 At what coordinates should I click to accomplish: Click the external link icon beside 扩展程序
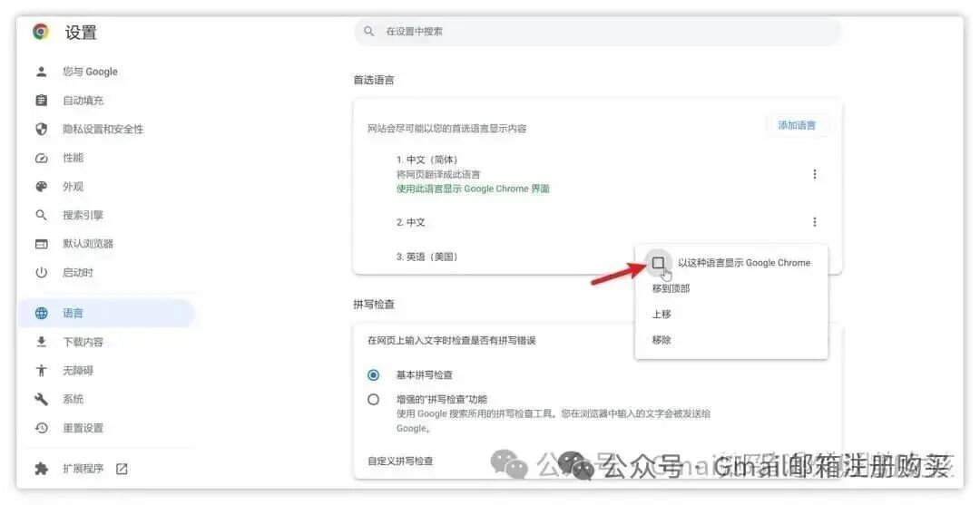tap(122, 469)
